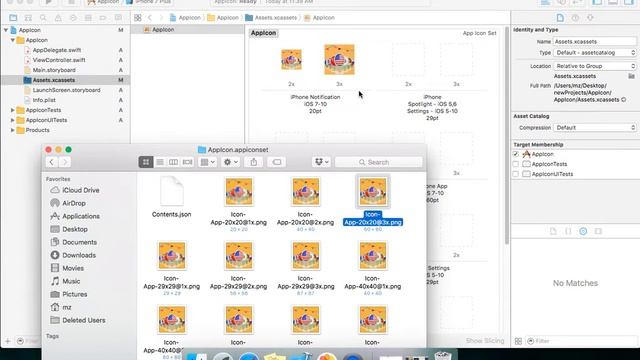Image resolution: width=640 pixels, height=360 pixels.
Task: Open the related items grid in jump bar
Action: coord(138,18)
